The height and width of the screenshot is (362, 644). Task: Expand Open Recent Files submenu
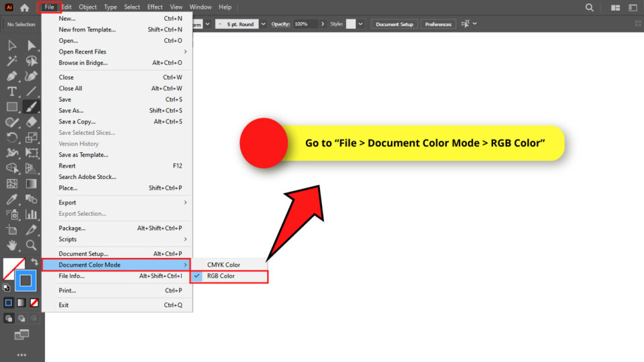[117, 52]
